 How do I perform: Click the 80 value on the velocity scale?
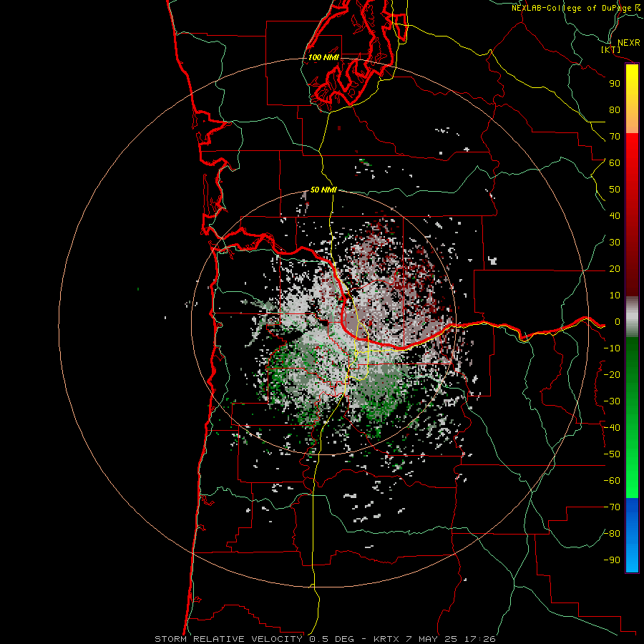tap(615, 109)
